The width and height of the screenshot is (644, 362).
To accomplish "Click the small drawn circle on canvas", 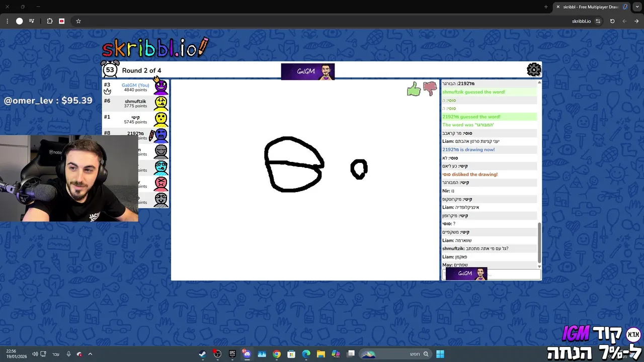I will pos(359,169).
